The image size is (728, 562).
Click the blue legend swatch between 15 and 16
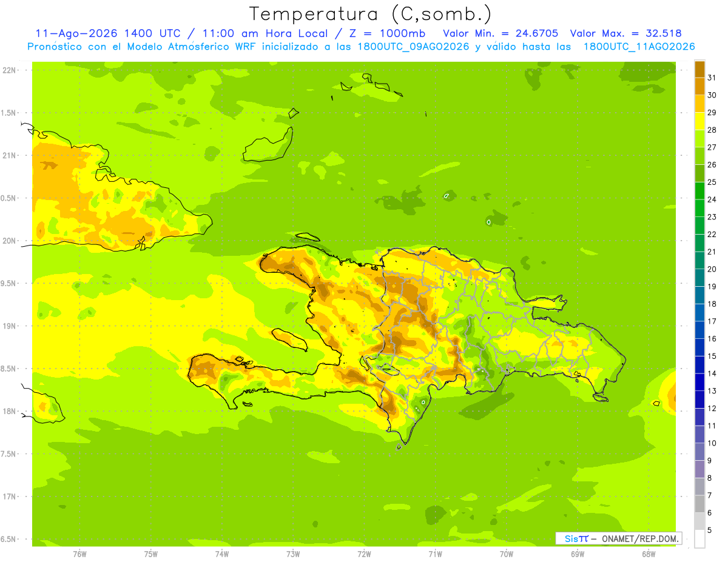(699, 347)
